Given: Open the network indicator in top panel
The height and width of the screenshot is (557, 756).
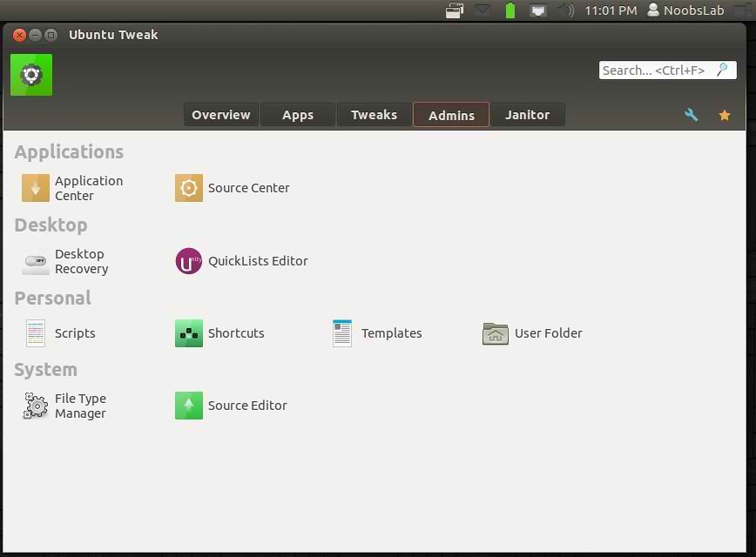Looking at the screenshot, I should coord(538,10).
